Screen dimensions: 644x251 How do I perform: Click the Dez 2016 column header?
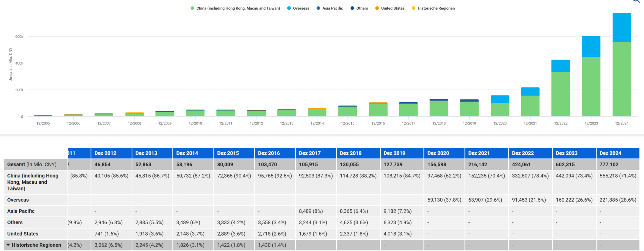(269, 153)
